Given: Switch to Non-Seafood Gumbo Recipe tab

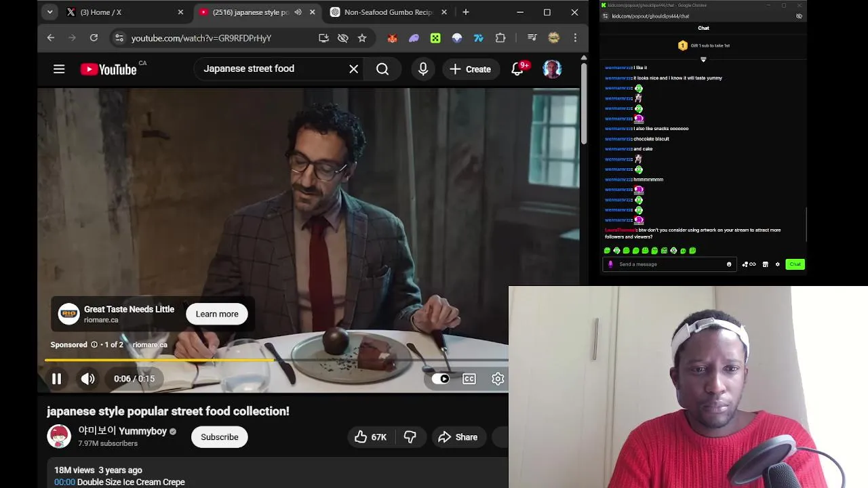Looking at the screenshot, I should coord(388,12).
